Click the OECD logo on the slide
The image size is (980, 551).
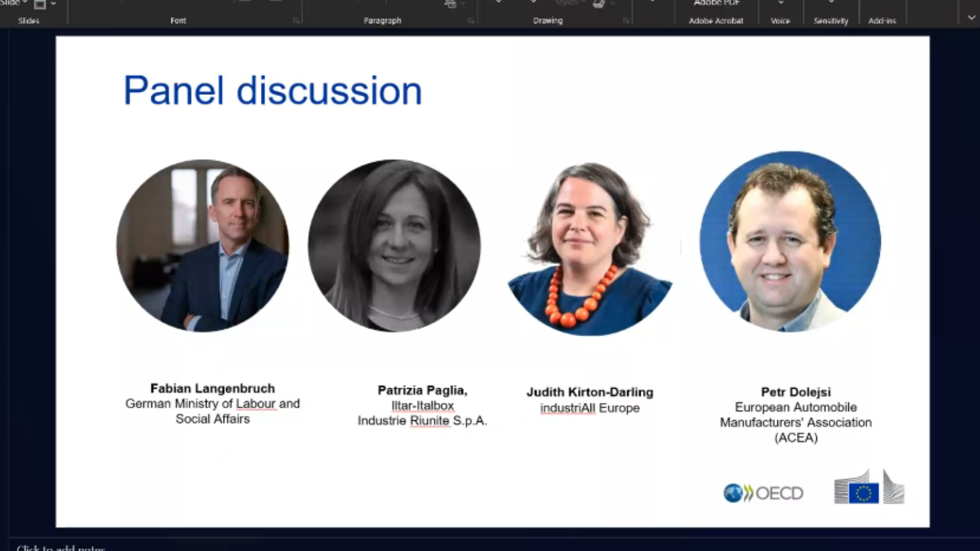763,493
